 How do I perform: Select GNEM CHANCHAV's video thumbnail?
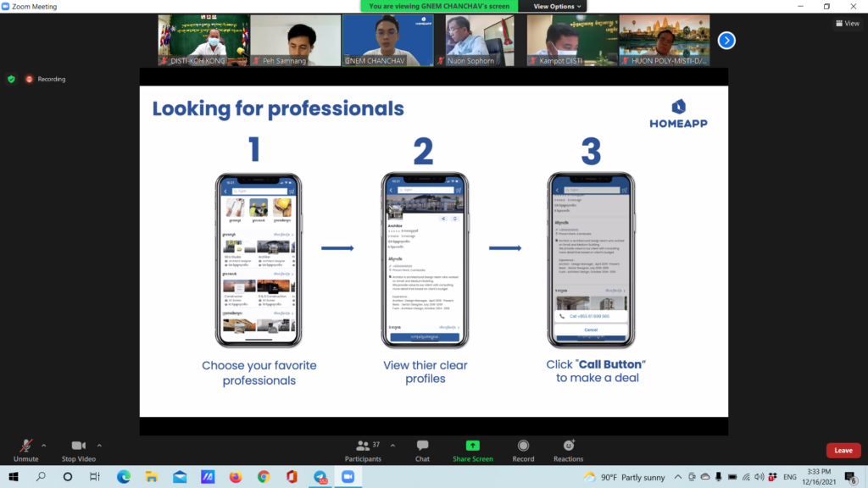tap(387, 40)
